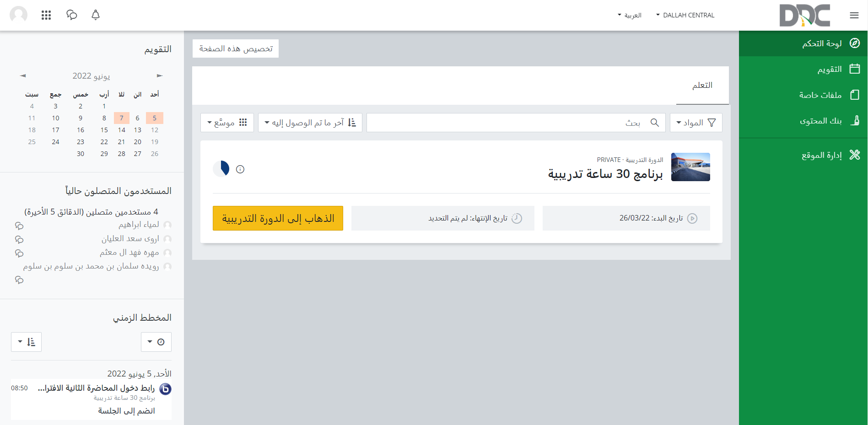Open بنك المحتوى content bank icon
The height and width of the screenshot is (425, 868).
[x=855, y=120]
